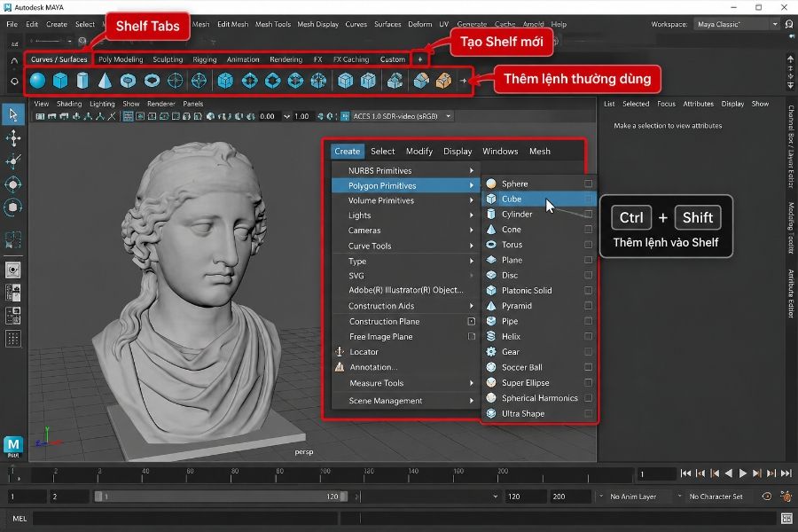Activate the Move tool in the toolbox

[13, 138]
